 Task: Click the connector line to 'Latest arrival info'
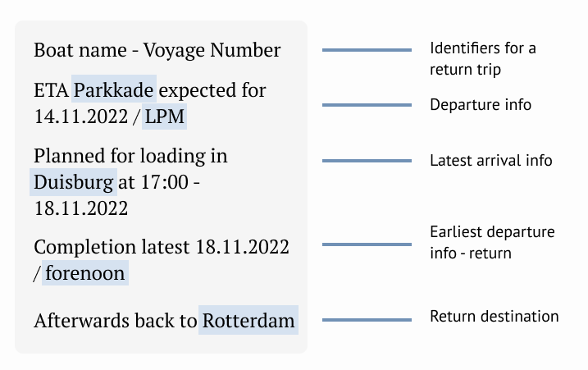[367, 161]
